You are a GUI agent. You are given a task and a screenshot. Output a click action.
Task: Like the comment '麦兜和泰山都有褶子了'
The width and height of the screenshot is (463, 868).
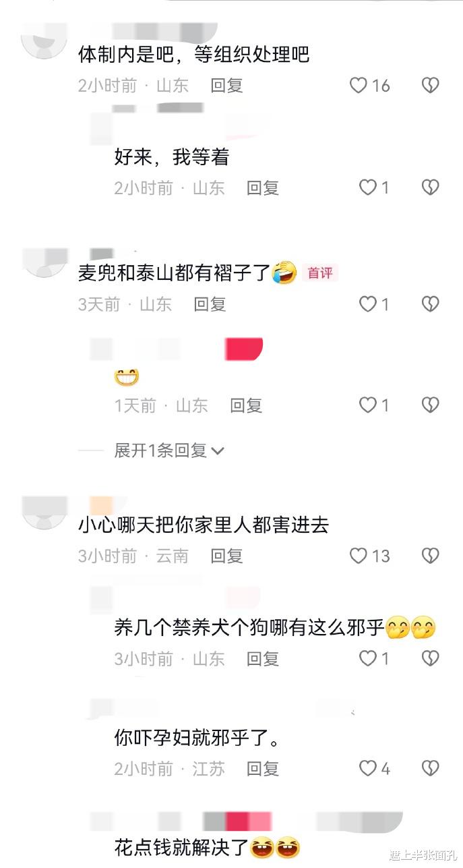[x=367, y=304]
